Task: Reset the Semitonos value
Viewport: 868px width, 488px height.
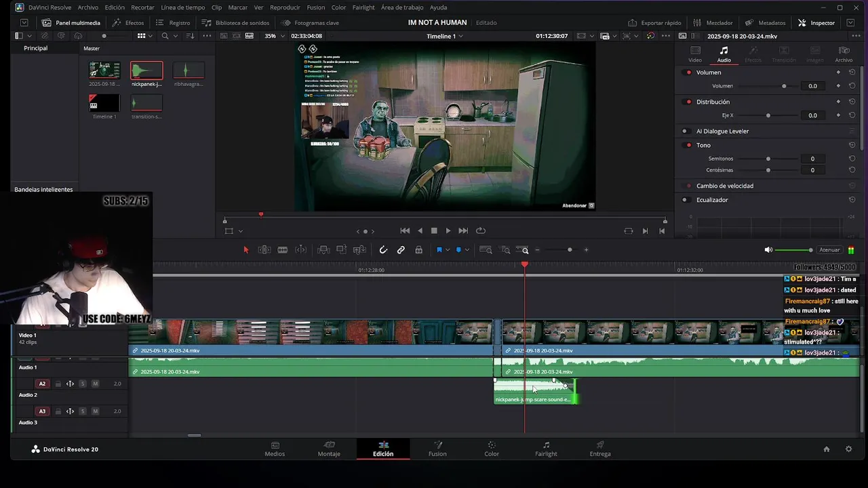Action: tap(852, 159)
